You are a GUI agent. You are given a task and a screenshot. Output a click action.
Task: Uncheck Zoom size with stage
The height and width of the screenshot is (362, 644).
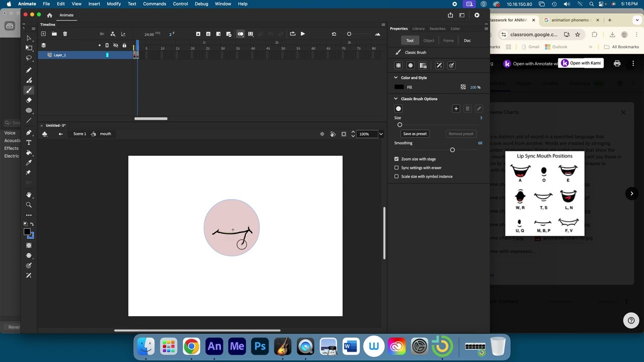tap(396, 159)
